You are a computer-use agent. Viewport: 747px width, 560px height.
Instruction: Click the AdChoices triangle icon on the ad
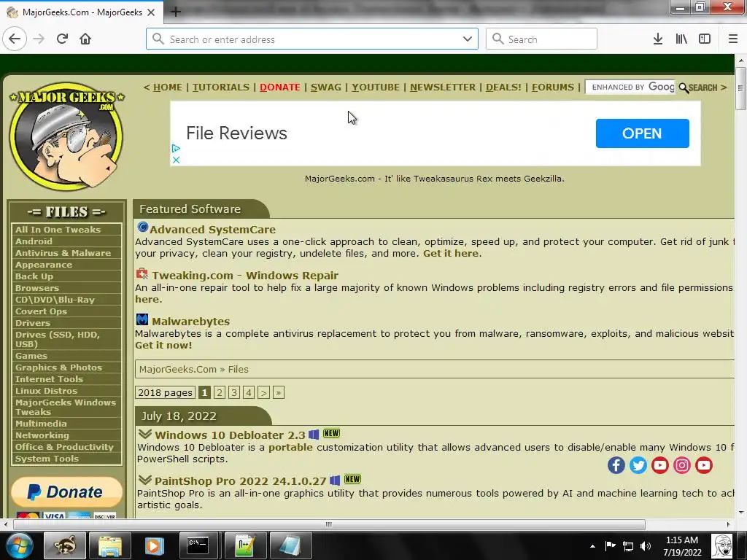tap(176, 149)
